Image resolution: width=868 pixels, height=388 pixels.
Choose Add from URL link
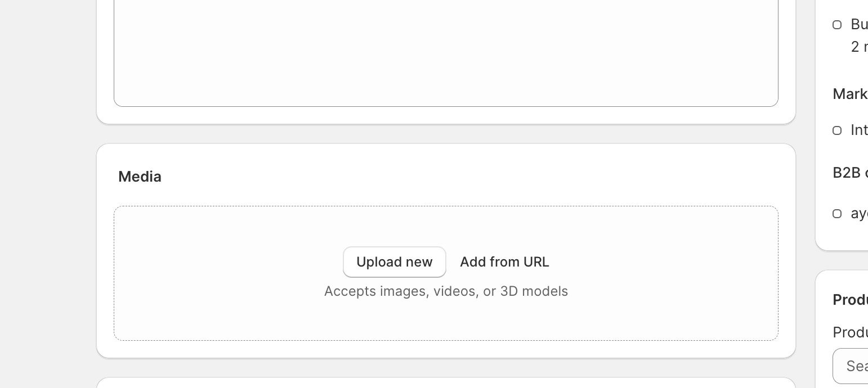[504, 262]
